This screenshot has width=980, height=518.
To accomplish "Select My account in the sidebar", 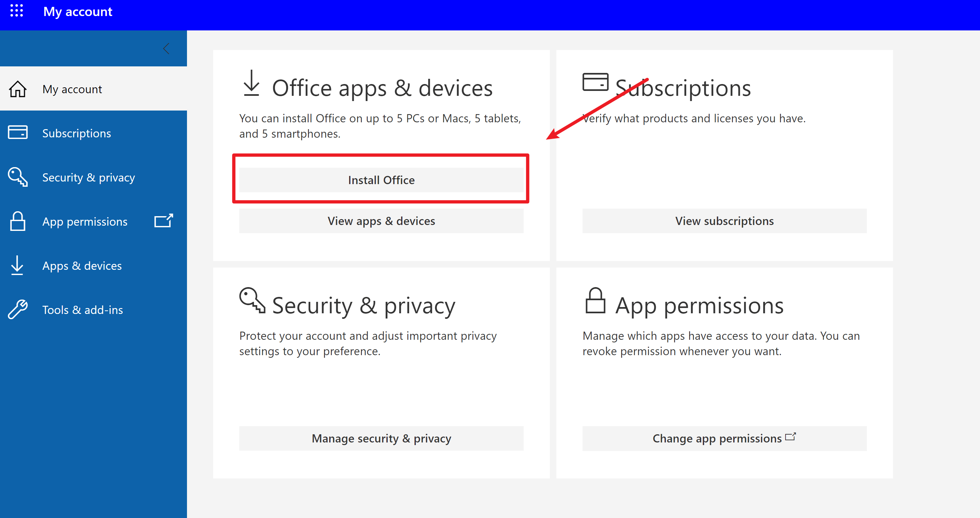I will click(93, 89).
